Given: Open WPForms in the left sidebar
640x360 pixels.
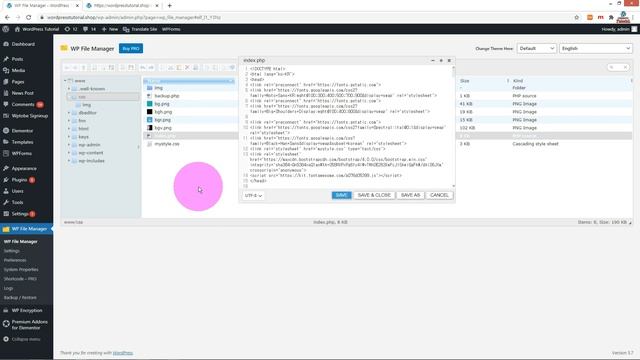Looking at the screenshot, I should click(22, 153).
